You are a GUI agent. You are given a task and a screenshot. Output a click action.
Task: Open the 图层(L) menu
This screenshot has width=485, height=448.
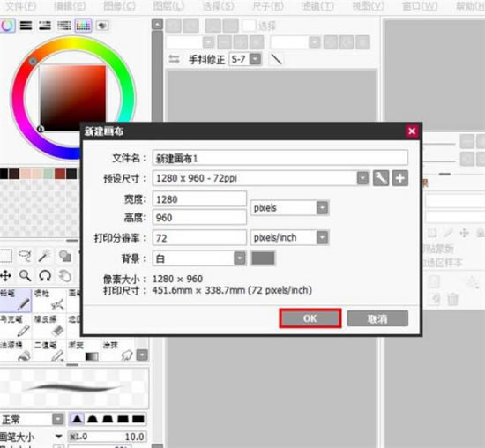click(x=168, y=6)
